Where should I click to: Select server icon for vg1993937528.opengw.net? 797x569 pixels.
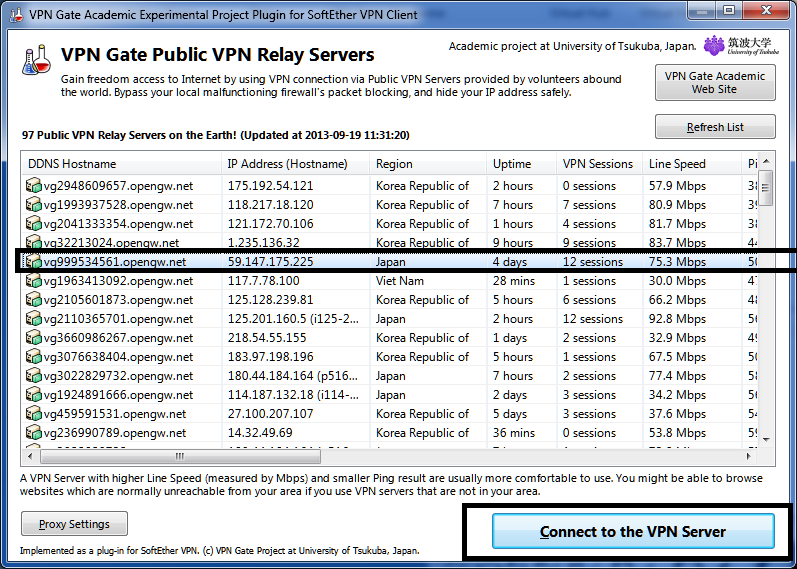(x=34, y=204)
